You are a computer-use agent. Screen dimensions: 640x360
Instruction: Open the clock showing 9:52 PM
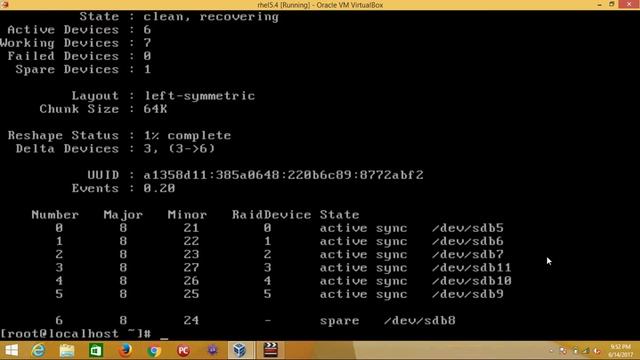click(x=620, y=351)
